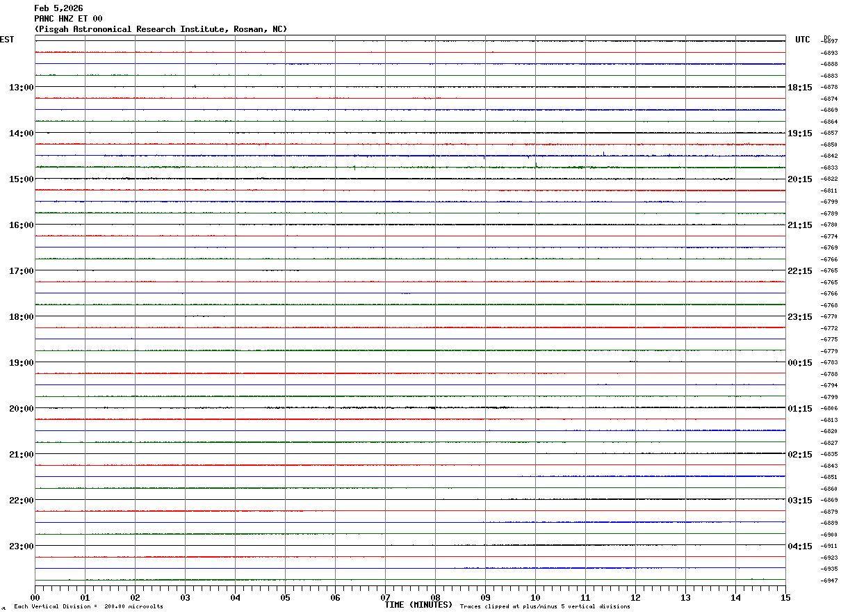Click the 18:15 UTC time label

pyautogui.click(x=800, y=87)
